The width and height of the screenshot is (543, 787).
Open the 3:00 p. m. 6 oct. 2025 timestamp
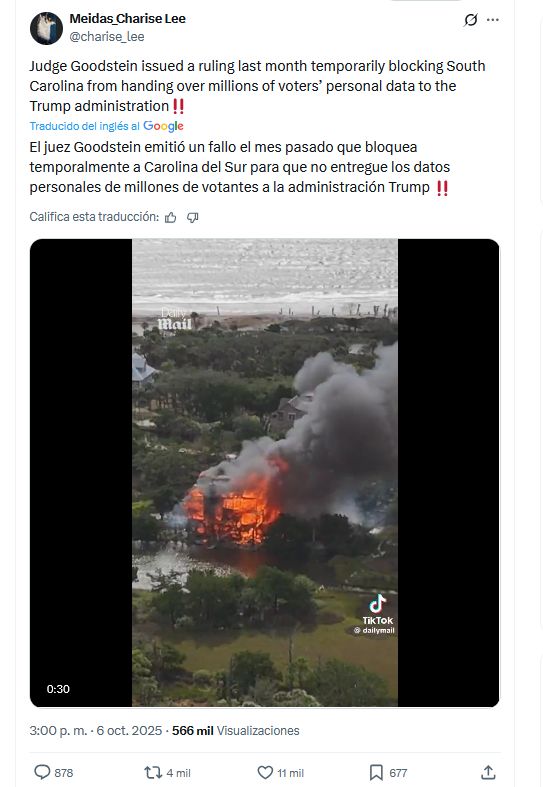pos(95,731)
